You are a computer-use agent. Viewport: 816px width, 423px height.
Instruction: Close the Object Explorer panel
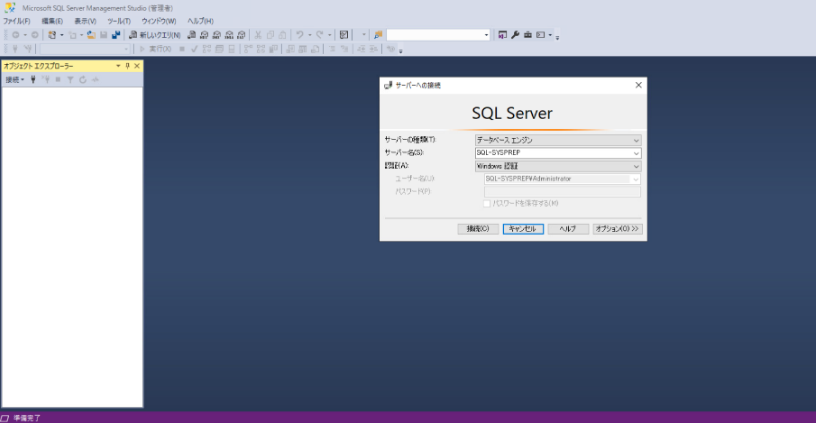(137, 66)
